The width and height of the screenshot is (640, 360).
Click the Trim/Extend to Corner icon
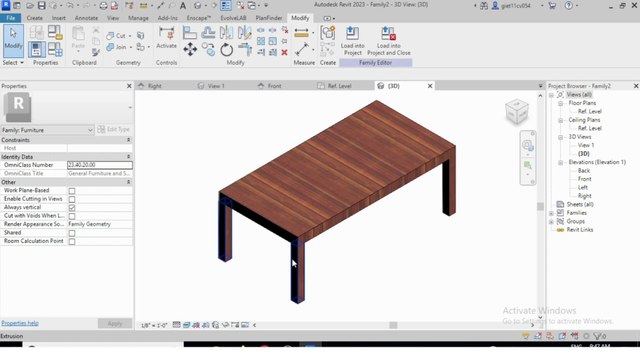[245, 49]
